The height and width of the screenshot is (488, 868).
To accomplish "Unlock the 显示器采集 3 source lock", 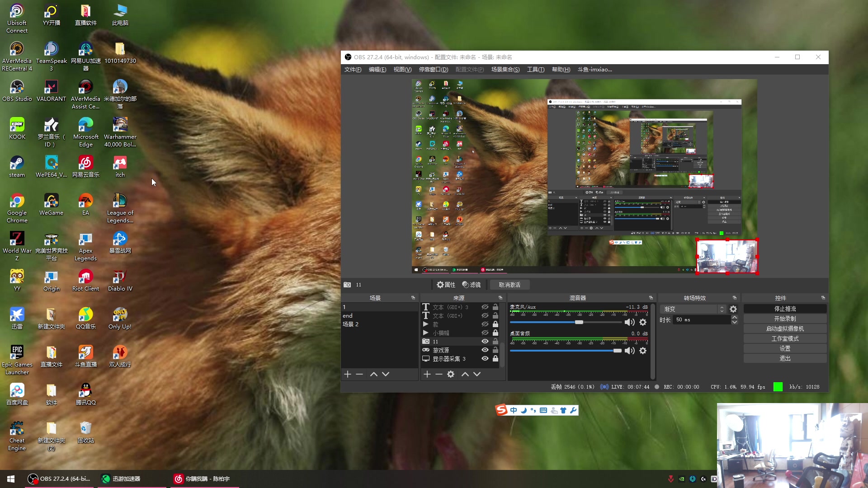I will tap(495, 359).
